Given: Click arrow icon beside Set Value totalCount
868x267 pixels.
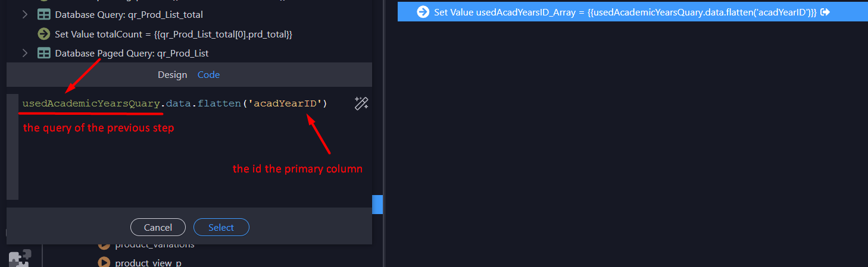Looking at the screenshot, I should coord(43,34).
